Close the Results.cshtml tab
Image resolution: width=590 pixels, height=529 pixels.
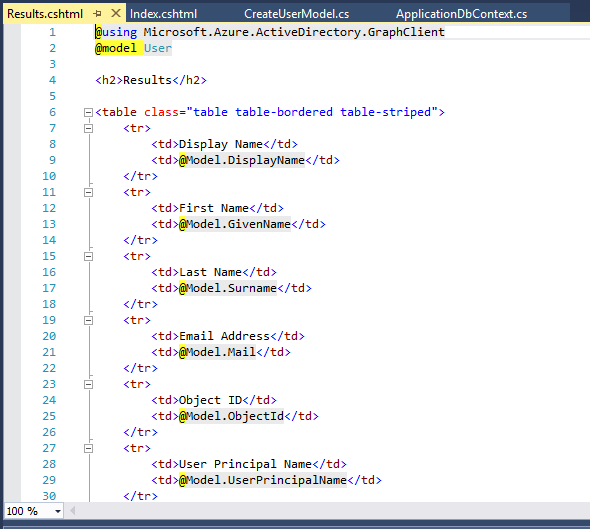click(x=116, y=14)
